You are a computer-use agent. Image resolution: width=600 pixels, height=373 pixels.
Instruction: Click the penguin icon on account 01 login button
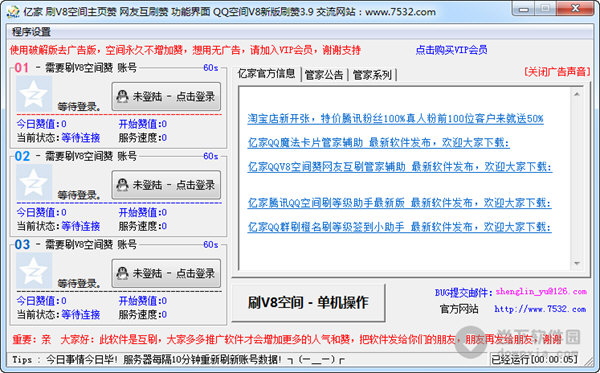[x=122, y=96]
